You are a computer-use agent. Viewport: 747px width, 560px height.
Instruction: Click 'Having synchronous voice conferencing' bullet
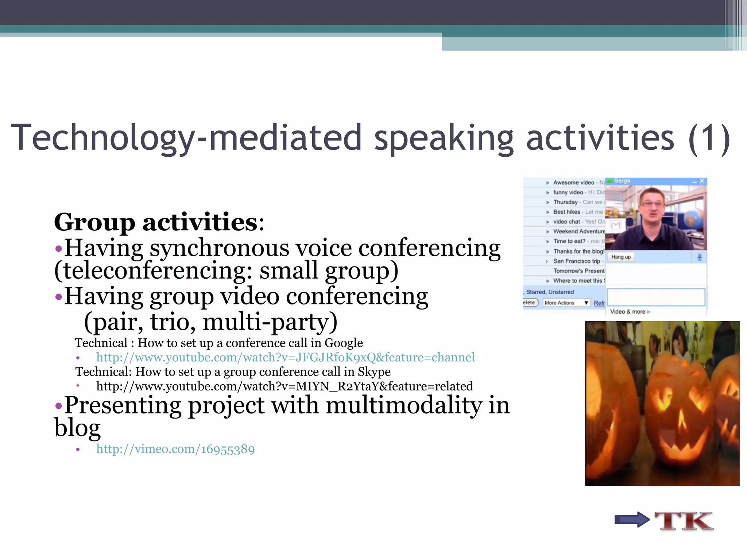click(278, 259)
